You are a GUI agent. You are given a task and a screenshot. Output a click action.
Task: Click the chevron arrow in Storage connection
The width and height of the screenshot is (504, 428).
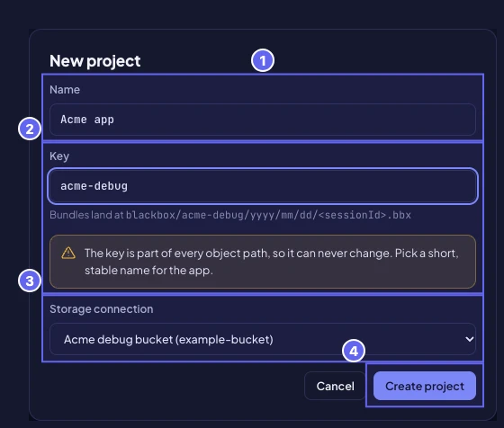tap(469, 339)
